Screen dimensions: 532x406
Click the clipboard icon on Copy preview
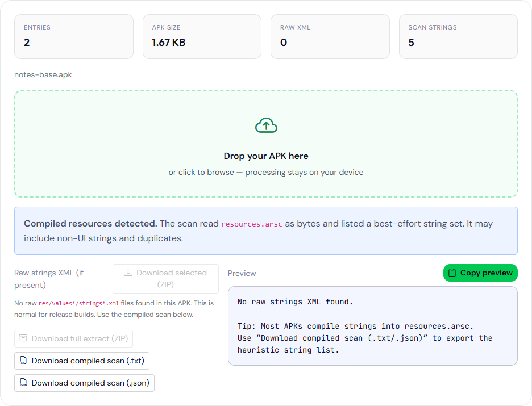pyautogui.click(x=452, y=273)
